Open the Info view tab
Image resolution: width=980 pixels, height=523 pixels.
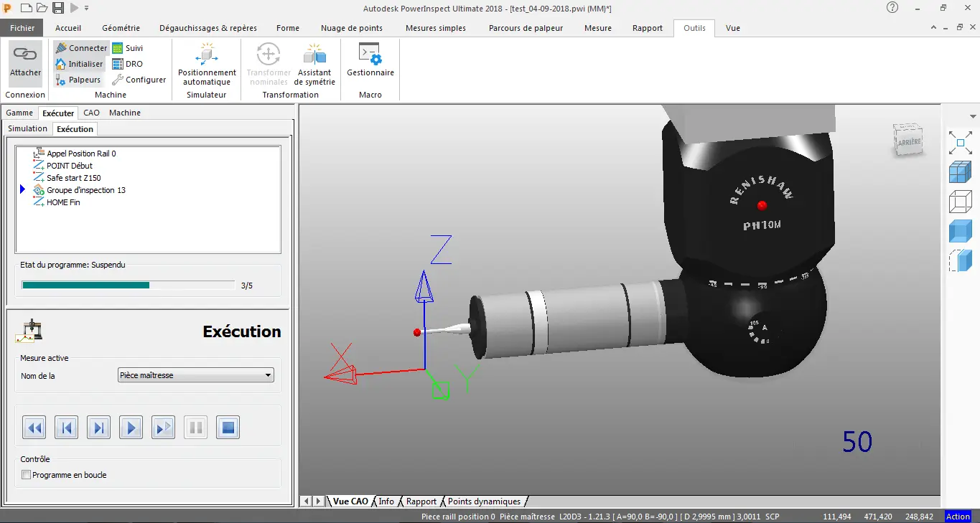[x=386, y=501]
